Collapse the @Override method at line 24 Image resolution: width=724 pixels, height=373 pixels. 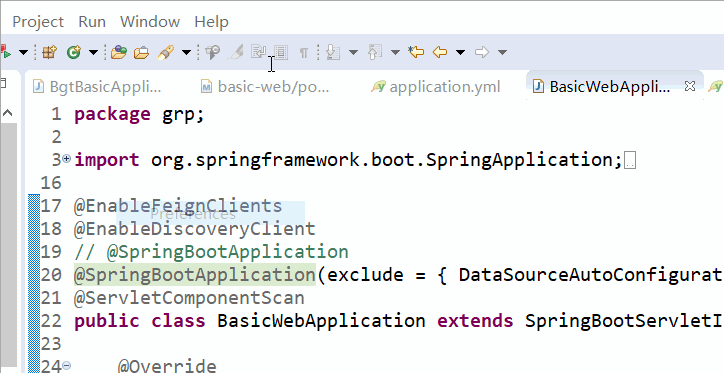(66, 366)
